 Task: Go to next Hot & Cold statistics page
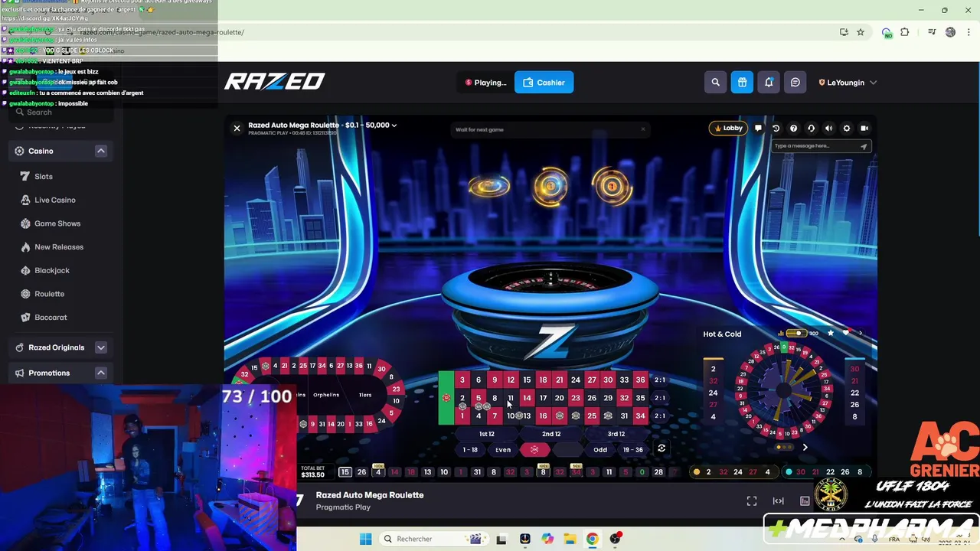pos(805,448)
